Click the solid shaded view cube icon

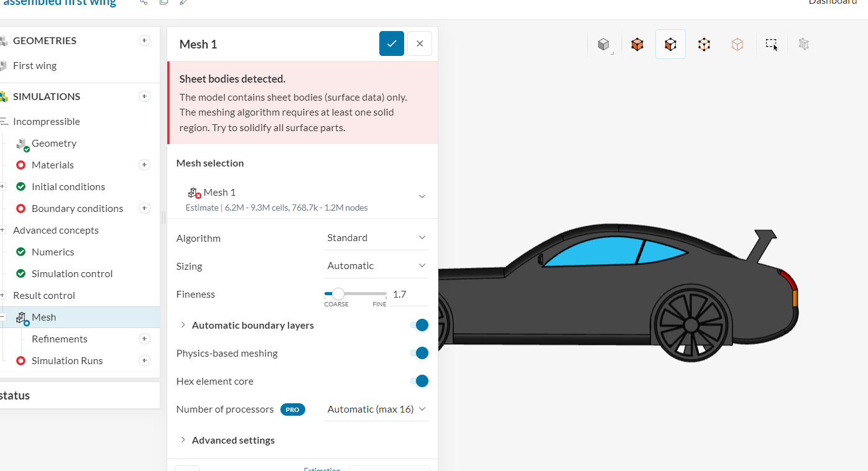(603, 43)
